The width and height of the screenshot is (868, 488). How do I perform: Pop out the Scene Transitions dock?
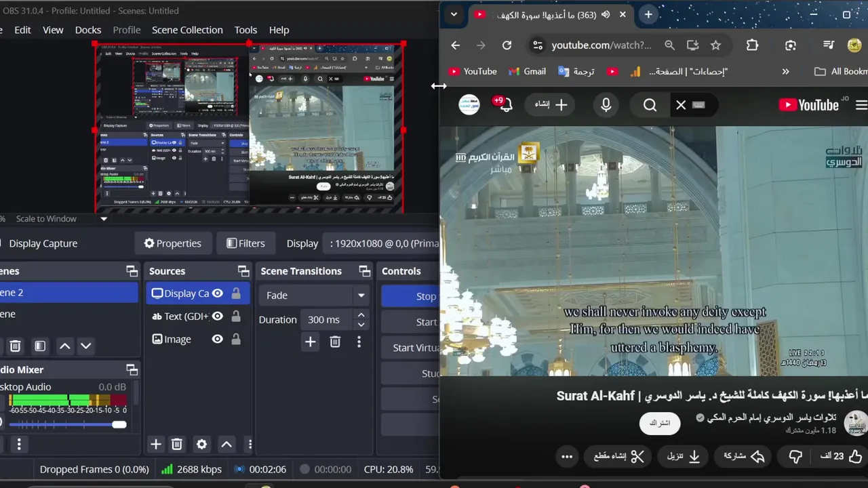pyautogui.click(x=365, y=271)
